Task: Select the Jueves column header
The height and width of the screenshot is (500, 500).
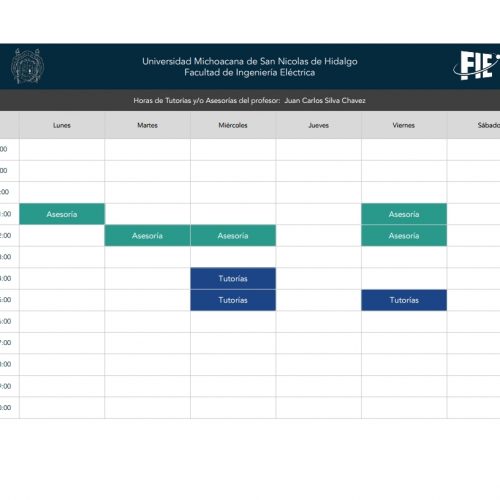Action: point(319,125)
